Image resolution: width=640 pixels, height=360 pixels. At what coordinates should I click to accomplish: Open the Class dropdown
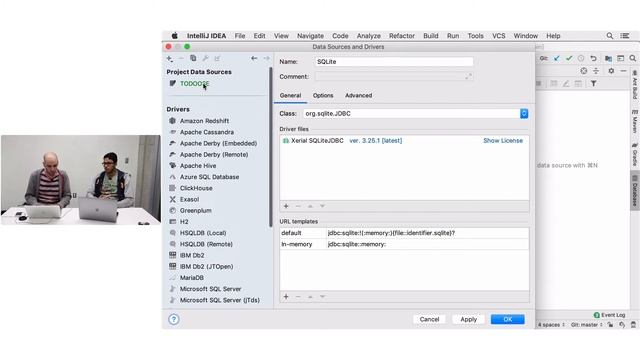pyautogui.click(x=524, y=113)
